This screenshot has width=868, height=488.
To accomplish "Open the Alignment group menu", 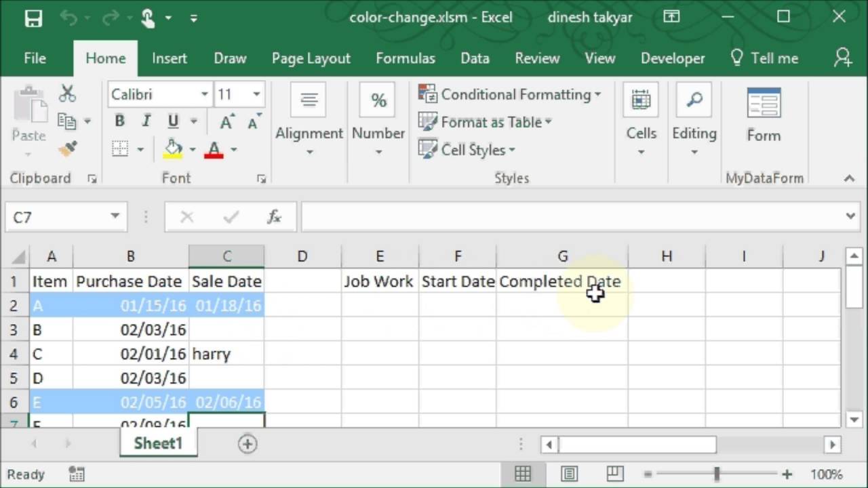I will [309, 119].
